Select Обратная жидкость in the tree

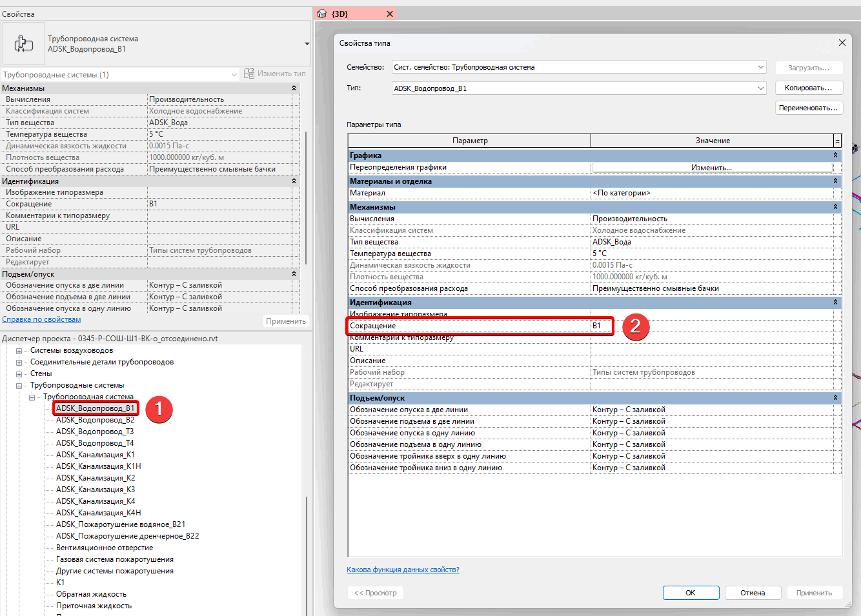[x=91, y=594]
